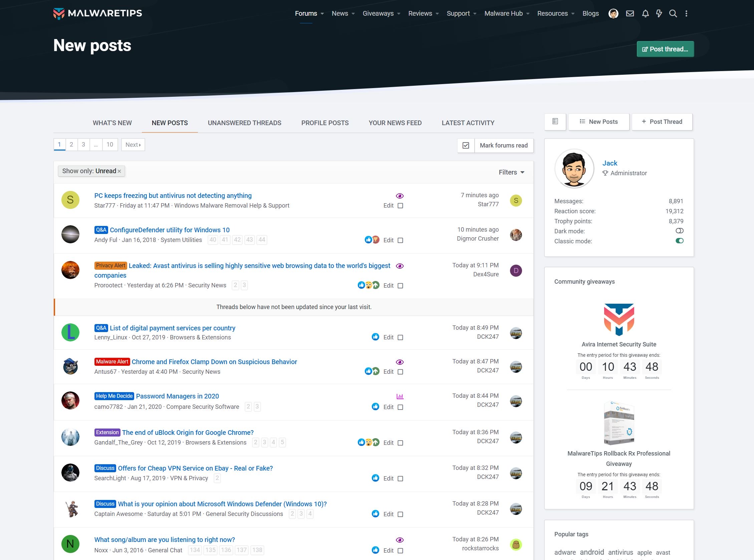Disable the Classic mode toggle
The width and height of the screenshot is (754, 560).
point(679,241)
